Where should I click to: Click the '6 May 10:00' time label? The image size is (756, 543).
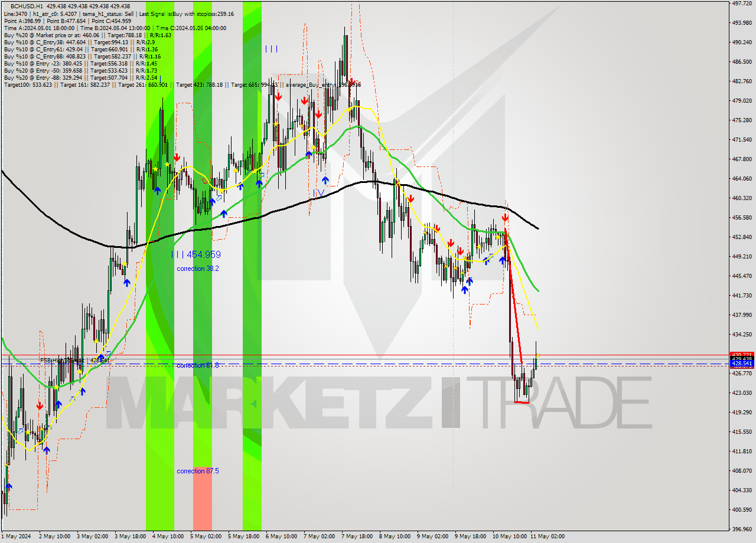pos(281,537)
